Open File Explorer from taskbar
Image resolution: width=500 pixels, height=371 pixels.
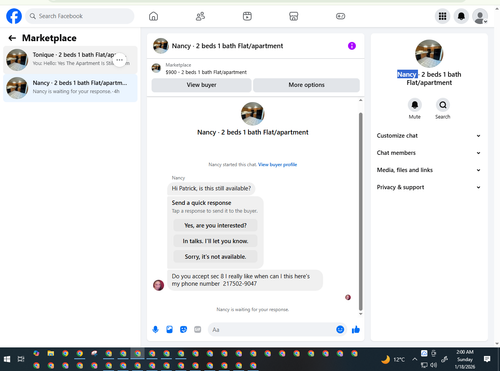pyautogui.click(x=51, y=353)
